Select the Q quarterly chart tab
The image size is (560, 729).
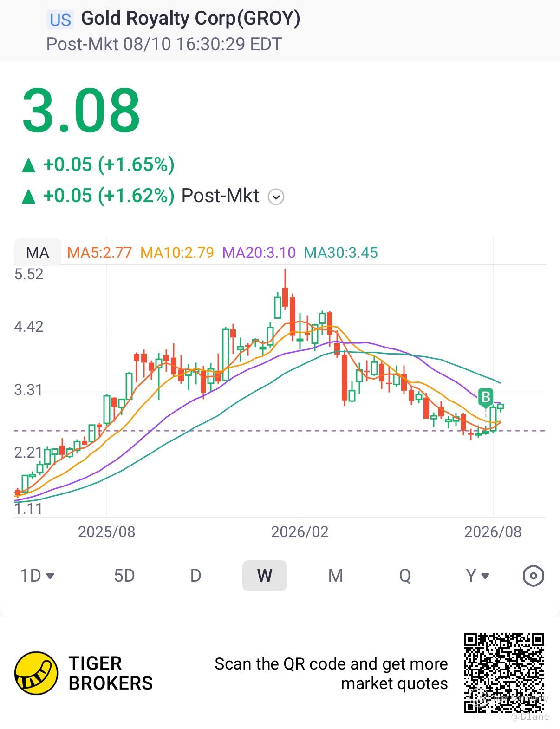pyautogui.click(x=405, y=576)
